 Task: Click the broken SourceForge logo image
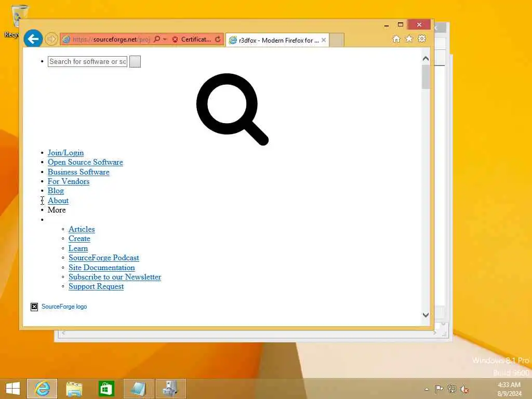point(34,307)
